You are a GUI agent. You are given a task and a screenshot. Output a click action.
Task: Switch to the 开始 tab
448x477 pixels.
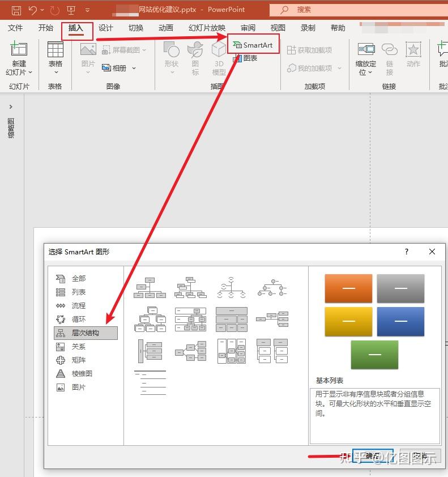[46, 28]
